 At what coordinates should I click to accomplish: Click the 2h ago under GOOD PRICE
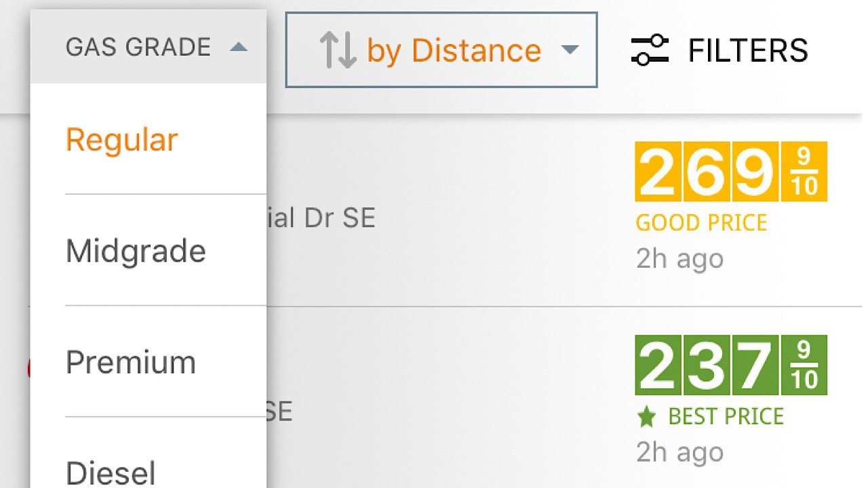679,258
